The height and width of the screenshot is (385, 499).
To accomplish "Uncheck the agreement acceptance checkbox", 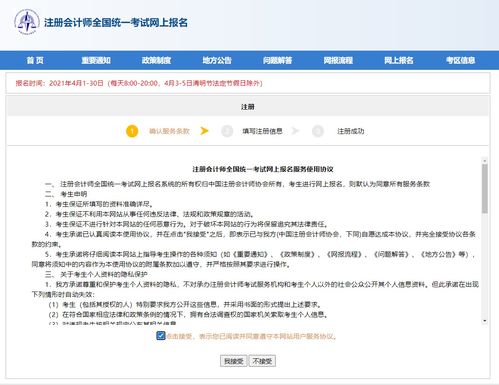I will [x=161, y=336].
